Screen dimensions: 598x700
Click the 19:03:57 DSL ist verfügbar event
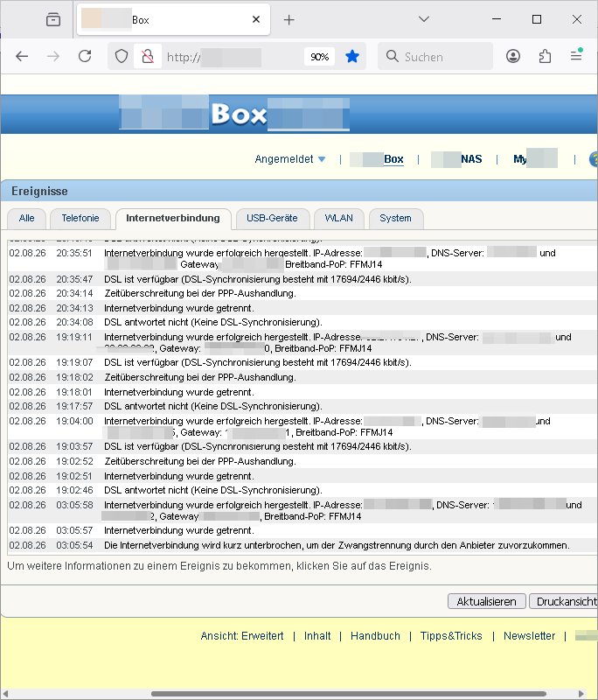(x=302, y=446)
